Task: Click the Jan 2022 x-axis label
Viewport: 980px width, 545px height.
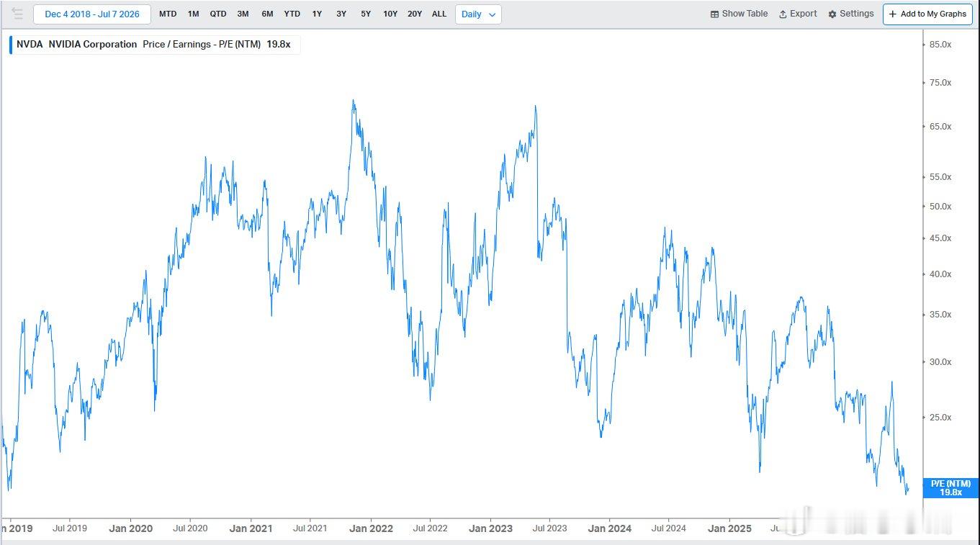Action: coord(371,528)
